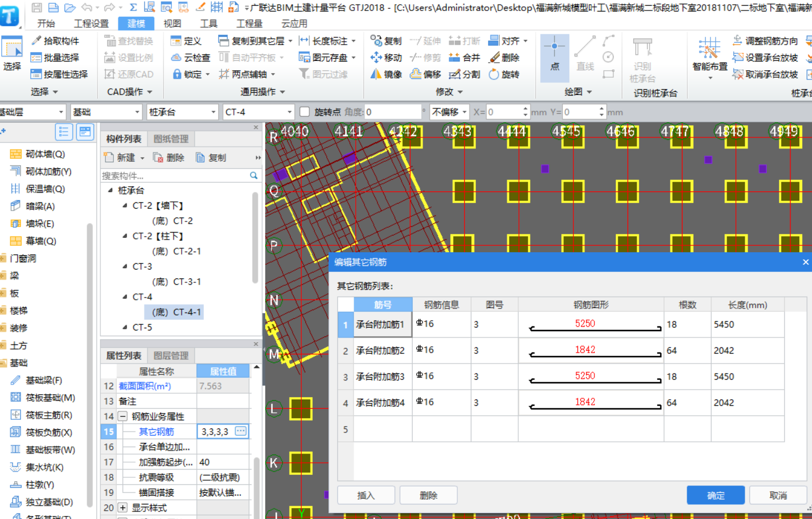The image size is (812, 519).
Task: Collapse 钢筋业务属性 property group
Action: point(122,416)
